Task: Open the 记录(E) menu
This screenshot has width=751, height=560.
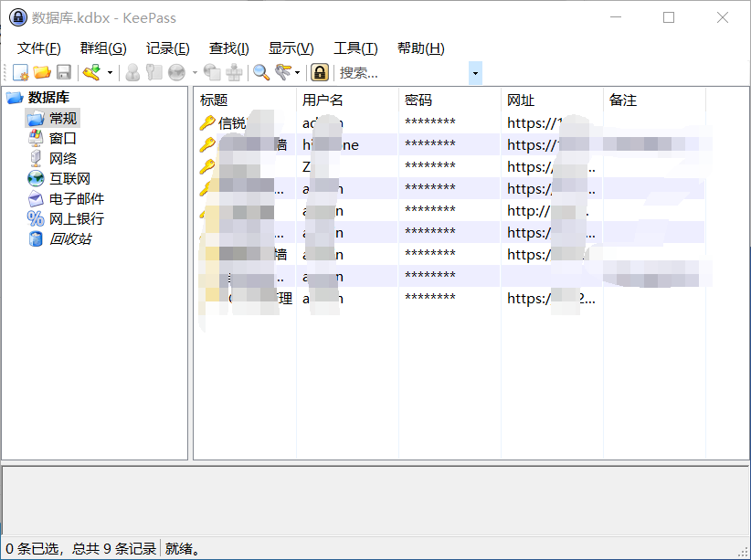Action: [x=167, y=48]
